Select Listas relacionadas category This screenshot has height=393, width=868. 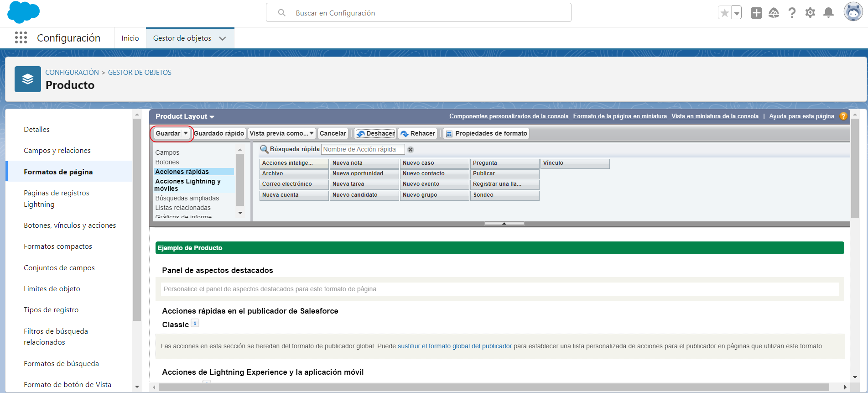click(x=183, y=208)
